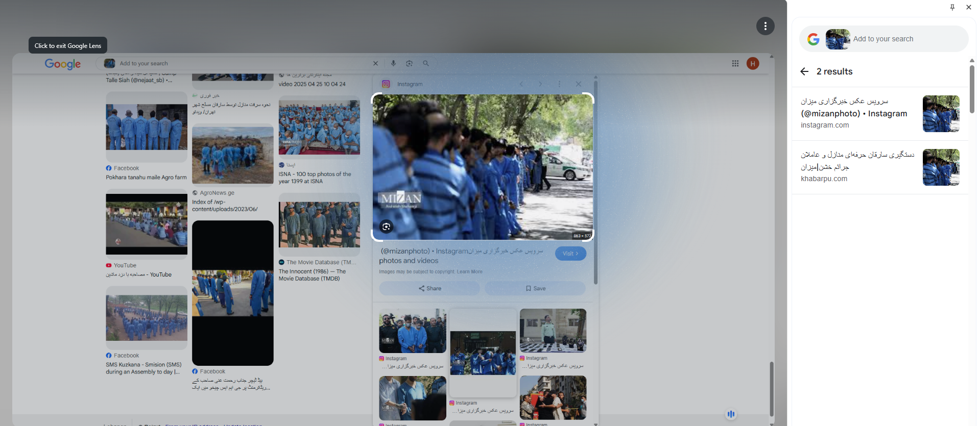Open the mizanphoto Instagram result
Screen dimensions: 980x426
880,114
